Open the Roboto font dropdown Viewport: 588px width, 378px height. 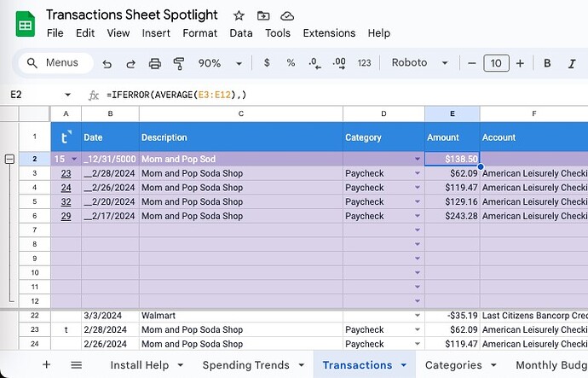420,62
